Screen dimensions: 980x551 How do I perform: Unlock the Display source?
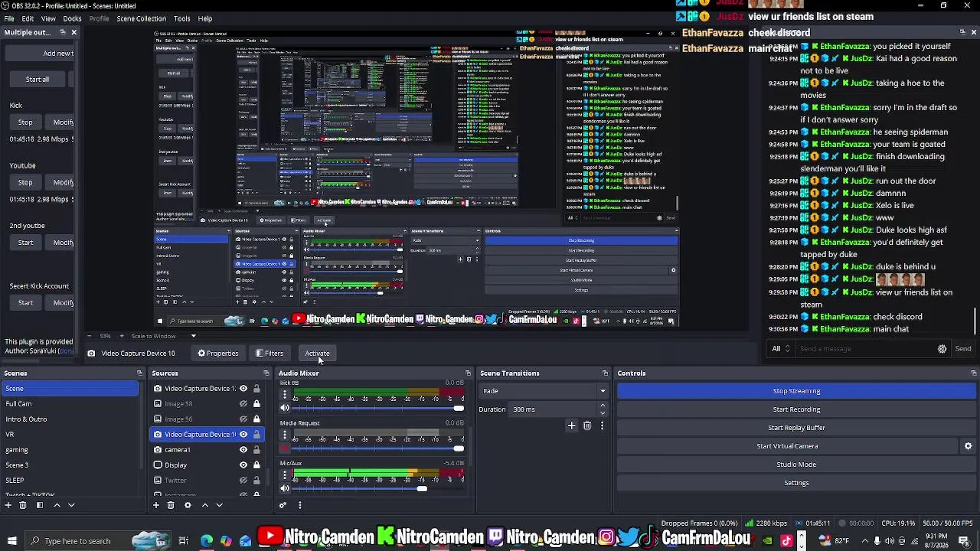(256, 465)
